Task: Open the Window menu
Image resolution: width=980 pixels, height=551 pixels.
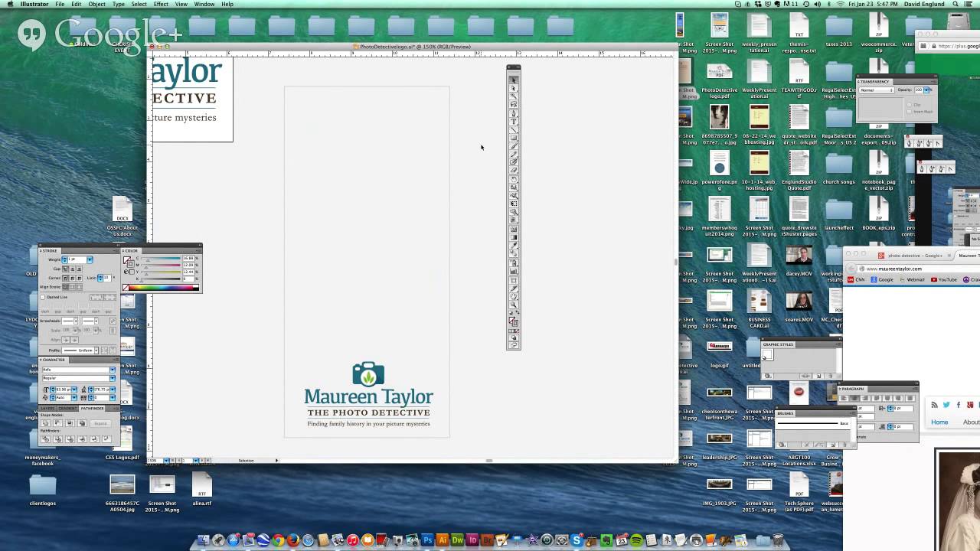Action: click(204, 5)
